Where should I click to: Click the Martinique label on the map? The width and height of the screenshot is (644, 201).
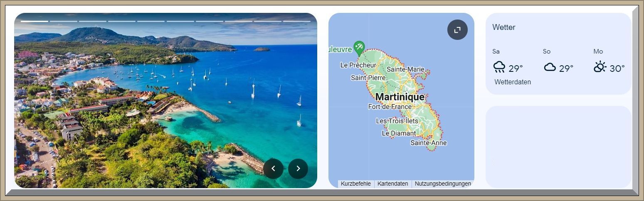coord(400,97)
